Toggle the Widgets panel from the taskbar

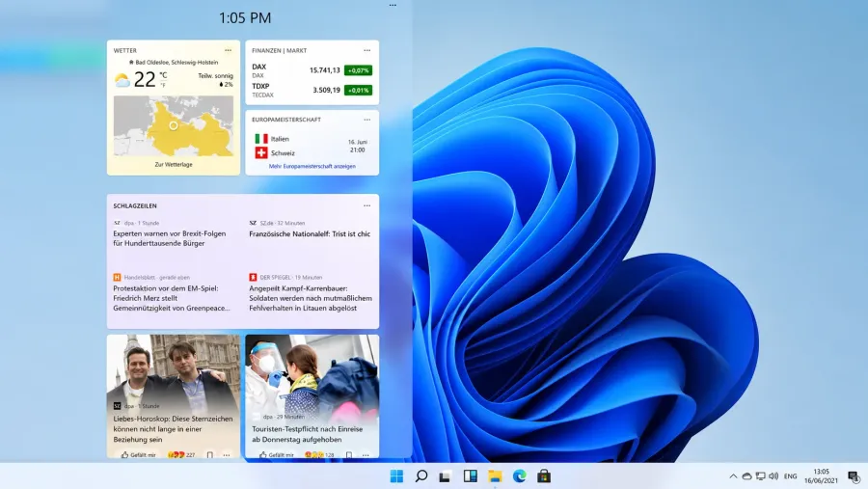coord(470,476)
